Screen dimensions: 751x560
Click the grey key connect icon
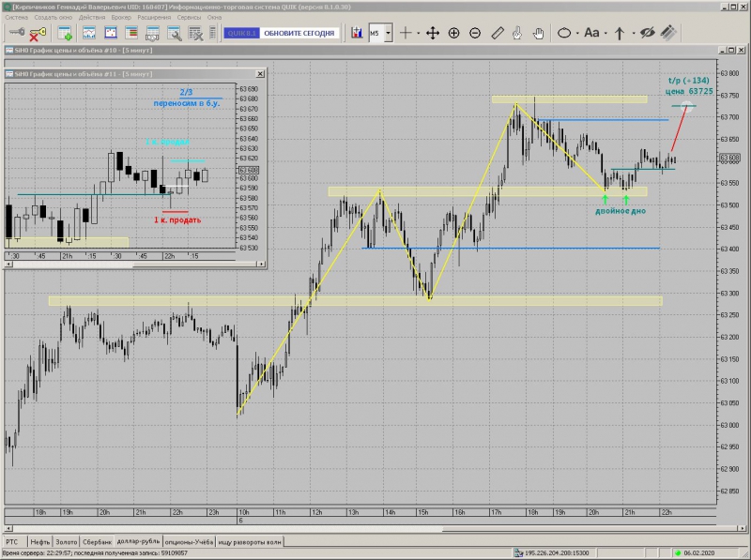coord(17,33)
